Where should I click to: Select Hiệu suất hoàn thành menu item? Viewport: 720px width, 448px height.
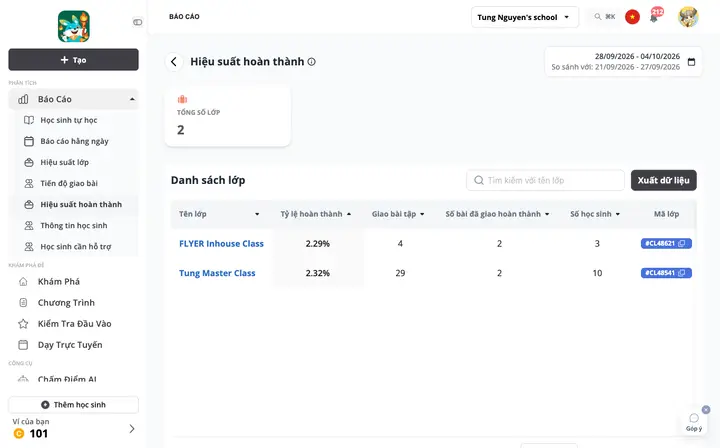(x=73, y=205)
